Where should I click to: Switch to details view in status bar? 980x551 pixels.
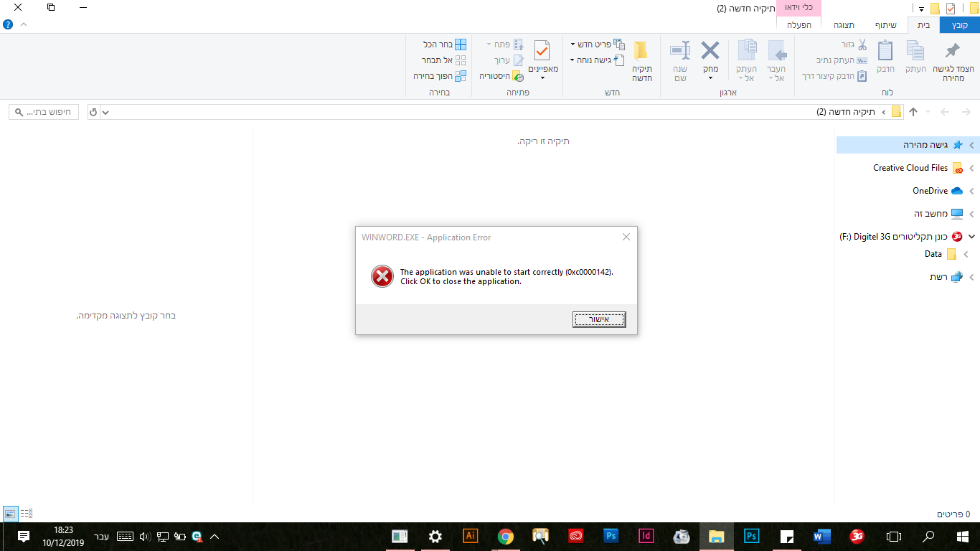pos(27,513)
